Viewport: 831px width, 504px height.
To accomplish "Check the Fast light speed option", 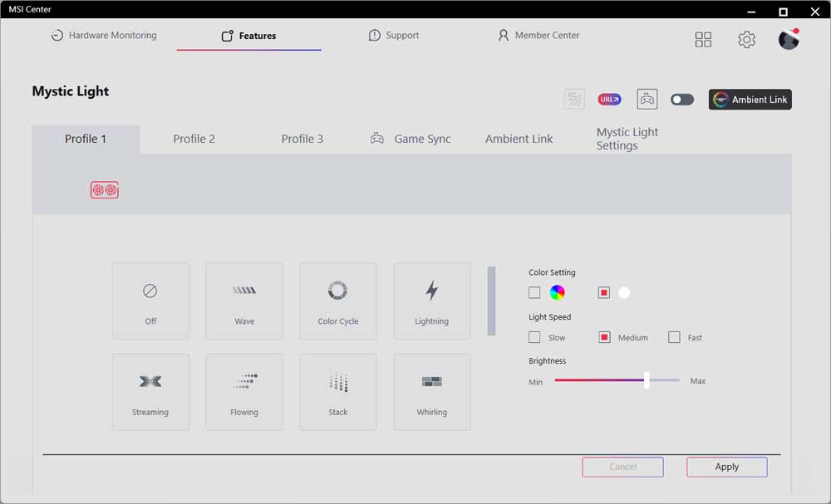I will pos(674,337).
